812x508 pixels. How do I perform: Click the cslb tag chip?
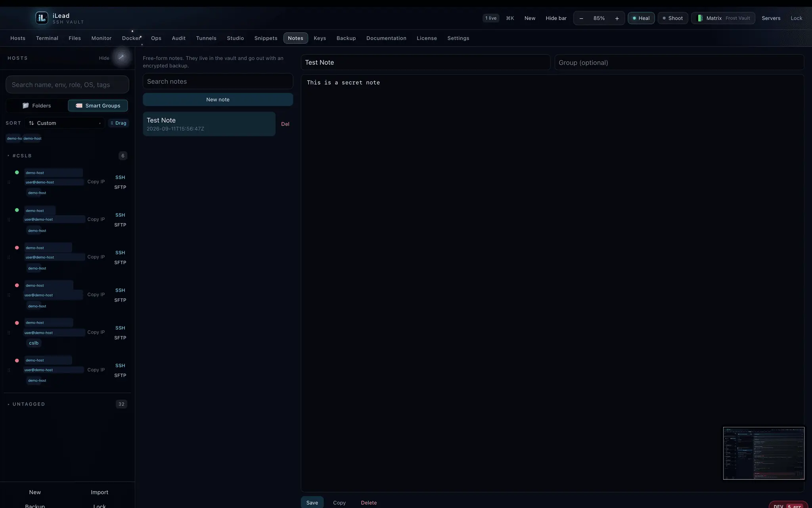pyautogui.click(x=34, y=343)
